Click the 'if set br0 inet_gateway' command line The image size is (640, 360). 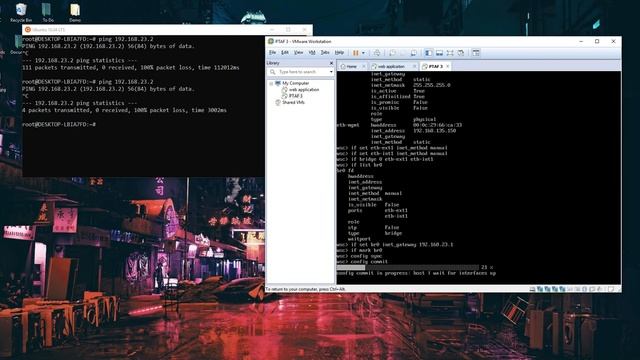(395, 244)
